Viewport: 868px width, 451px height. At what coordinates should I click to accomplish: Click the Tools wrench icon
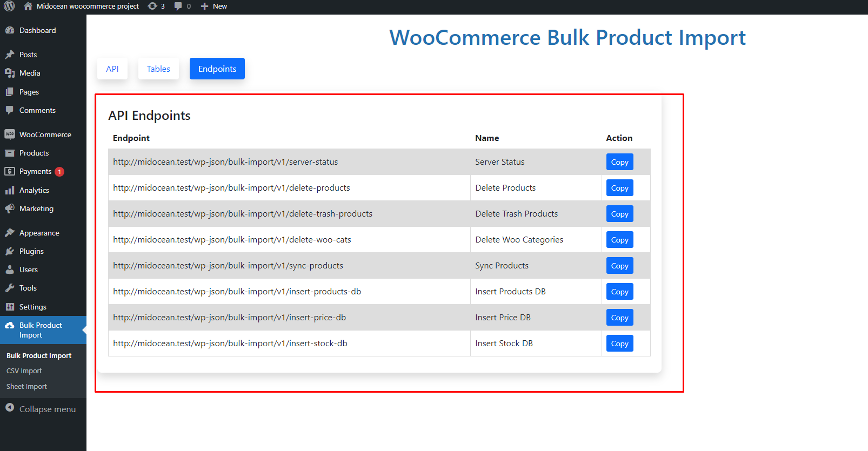click(x=10, y=288)
